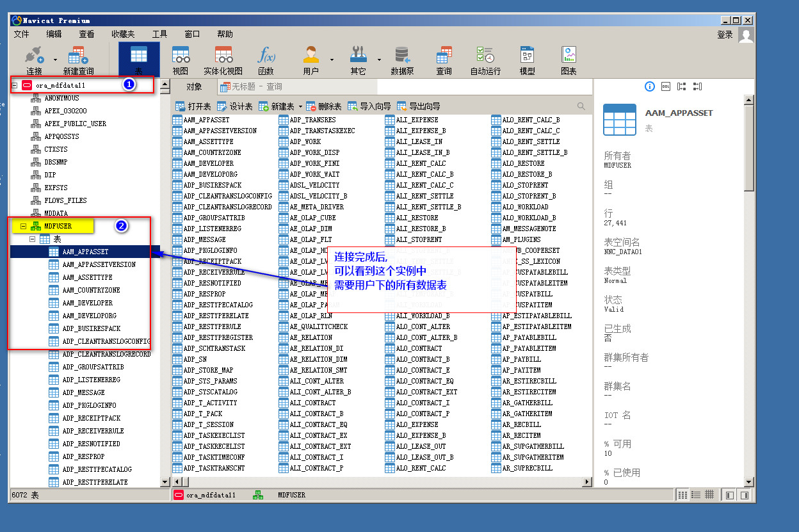799x532 pixels.
Task: Switch to the 无标题 - 查询 tab
Action: click(250, 87)
